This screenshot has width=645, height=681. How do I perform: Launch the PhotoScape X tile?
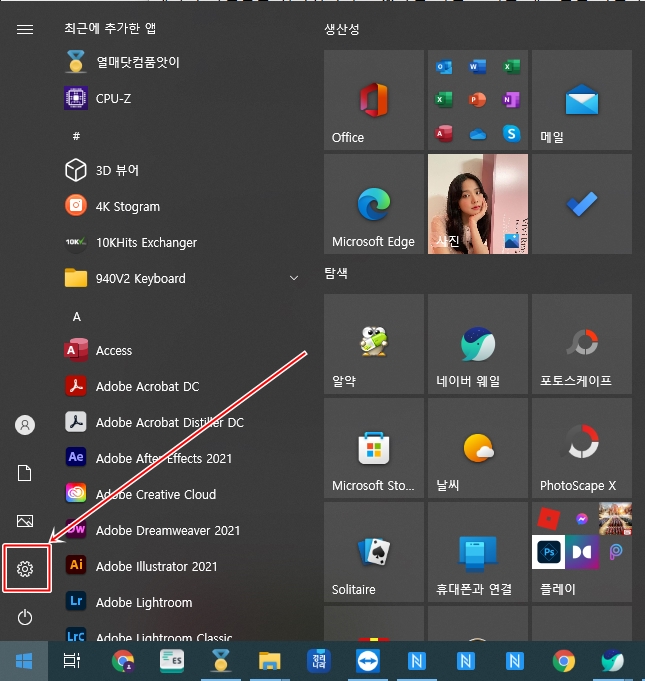[x=582, y=448]
